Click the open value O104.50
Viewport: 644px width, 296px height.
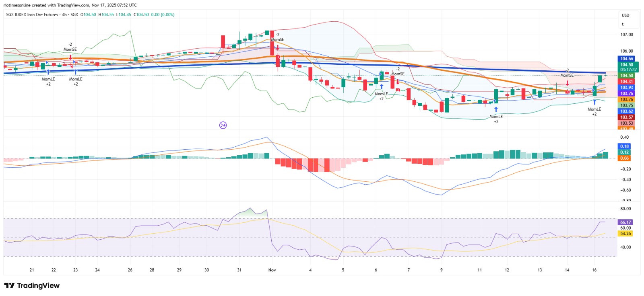[x=88, y=14]
